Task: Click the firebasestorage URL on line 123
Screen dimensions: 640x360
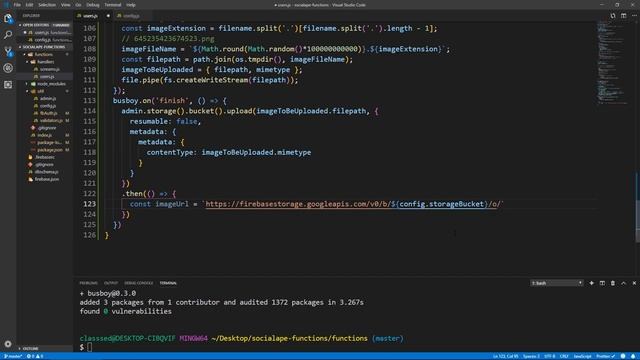Action: [x=352, y=204]
